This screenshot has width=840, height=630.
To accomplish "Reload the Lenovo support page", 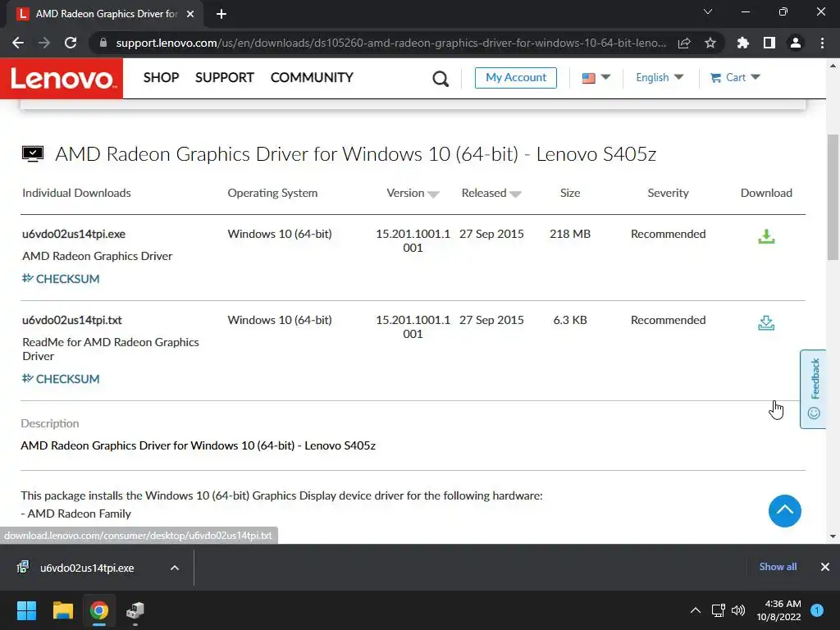I will (71, 43).
